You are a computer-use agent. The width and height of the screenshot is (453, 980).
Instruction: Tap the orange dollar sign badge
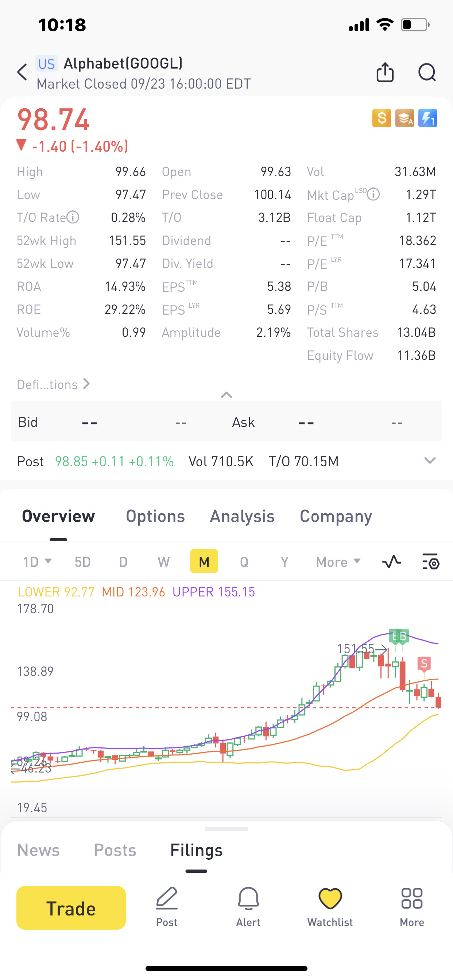[382, 118]
